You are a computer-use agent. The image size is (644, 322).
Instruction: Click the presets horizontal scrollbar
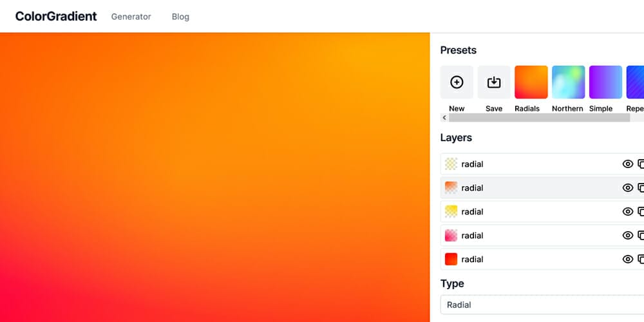tap(538, 118)
